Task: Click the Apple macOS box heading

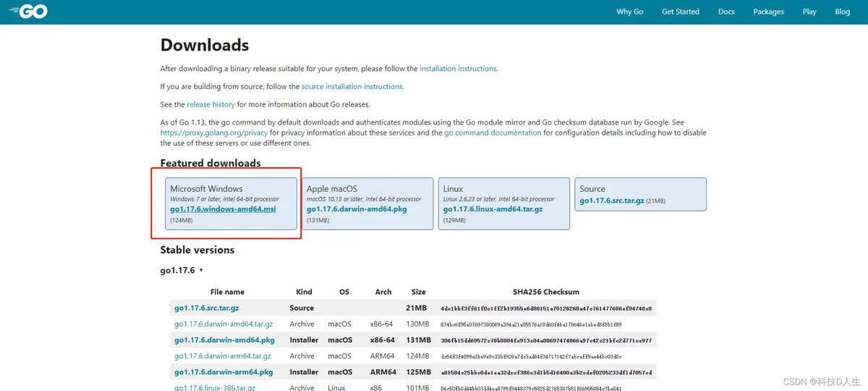Action: point(332,189)
